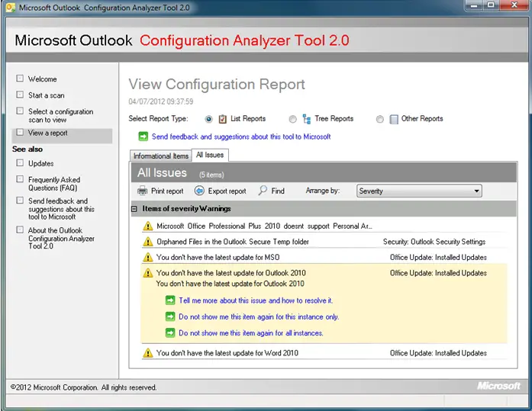Select the Orphaned Files in Secure Temp row
The height and width of the screenshot is (411, 532).
pos(324,242)
